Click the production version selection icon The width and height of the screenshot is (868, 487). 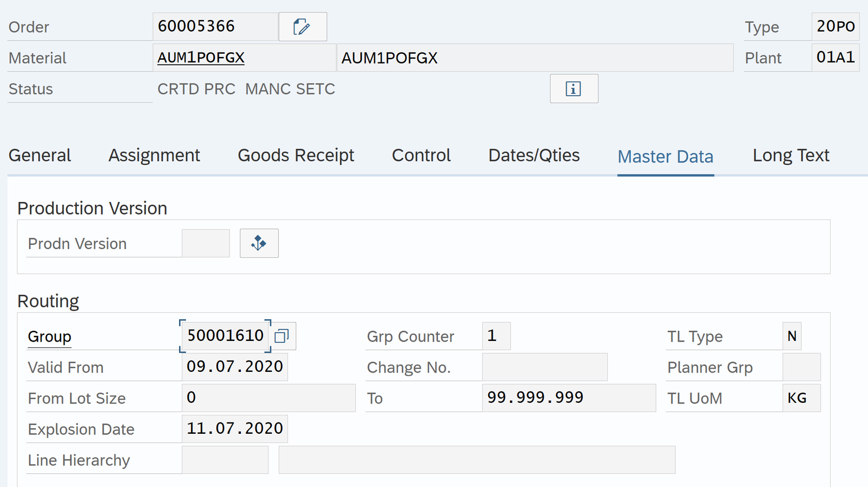pyautogui.click(x=259, y=243)
